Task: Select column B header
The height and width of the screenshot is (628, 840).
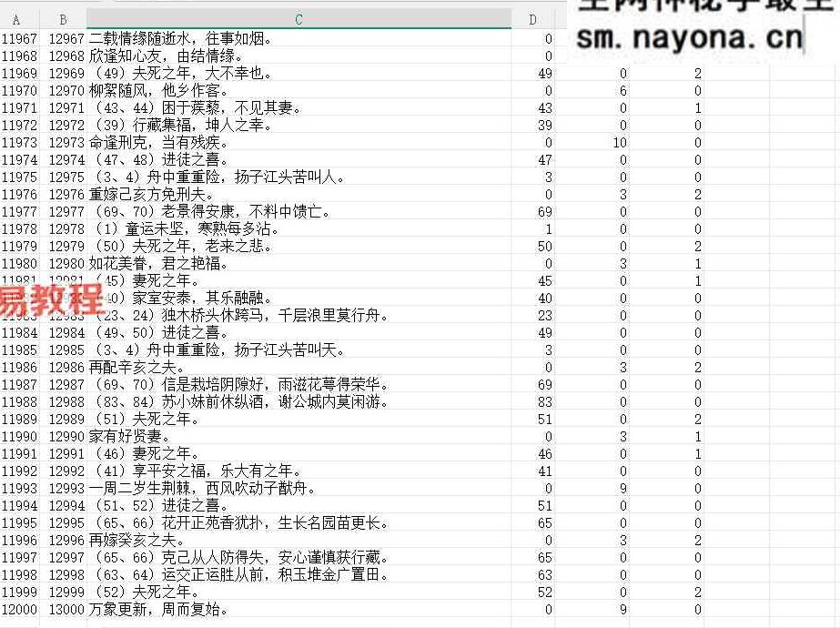Action: (63, 20)
